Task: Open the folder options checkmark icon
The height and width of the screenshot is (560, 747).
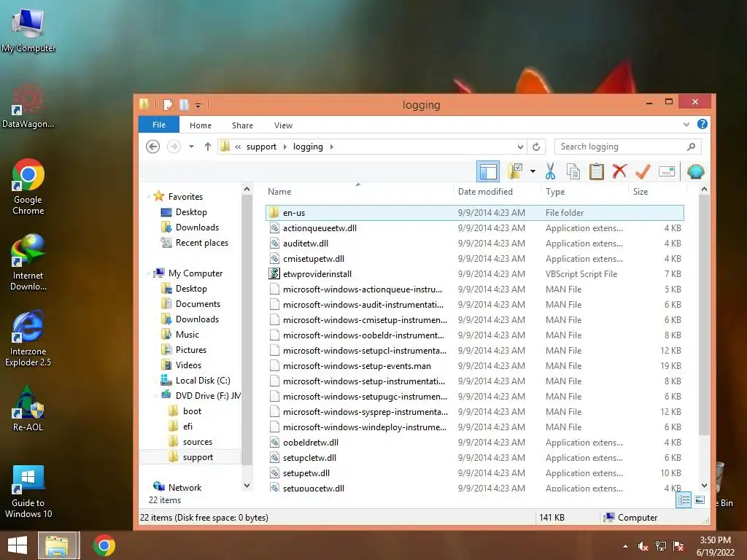Action: (x=515, y=171)
